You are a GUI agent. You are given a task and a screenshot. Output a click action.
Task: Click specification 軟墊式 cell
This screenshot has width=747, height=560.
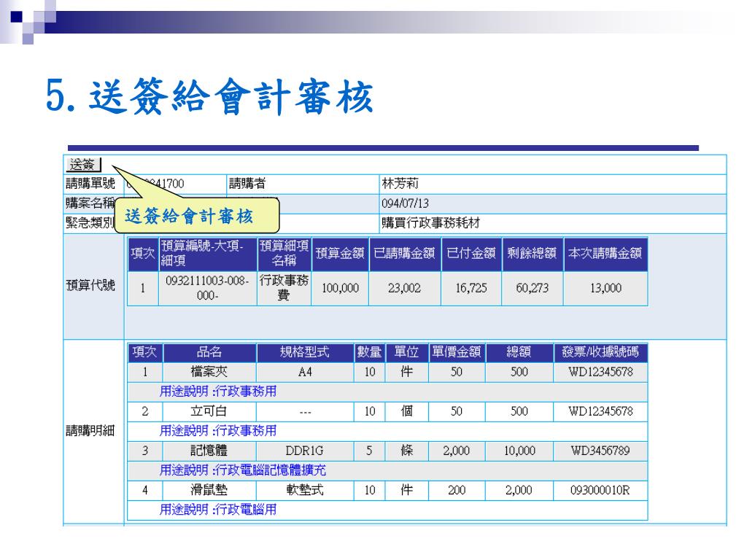304,490
